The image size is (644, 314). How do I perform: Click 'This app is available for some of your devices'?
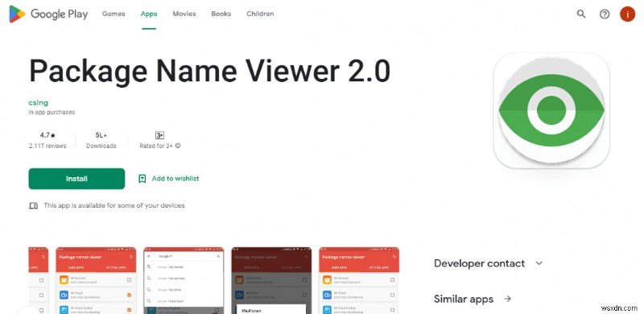tap(114, 205)
